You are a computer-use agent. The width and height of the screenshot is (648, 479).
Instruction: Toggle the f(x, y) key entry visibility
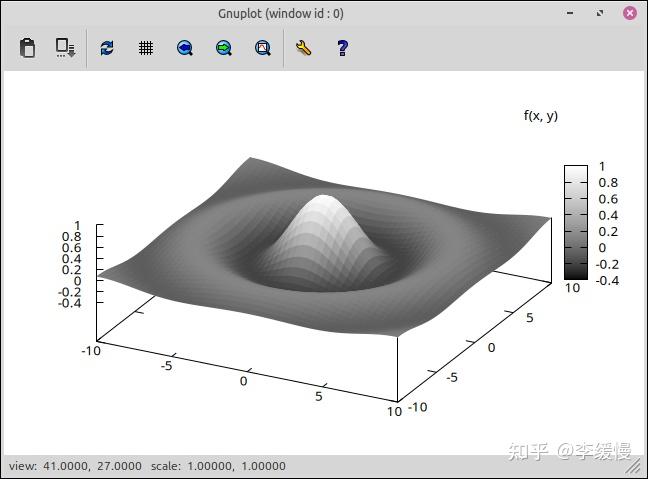(x=541, y=116)
